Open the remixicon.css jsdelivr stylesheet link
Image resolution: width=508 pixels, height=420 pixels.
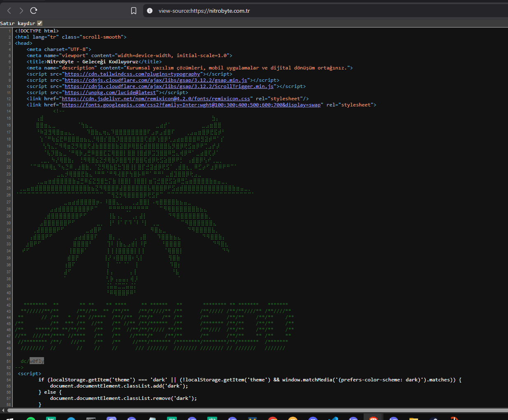156,99
